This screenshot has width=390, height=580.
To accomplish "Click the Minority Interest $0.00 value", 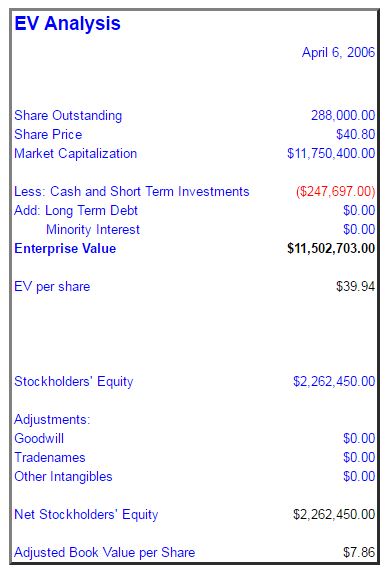I will [359, 229].
